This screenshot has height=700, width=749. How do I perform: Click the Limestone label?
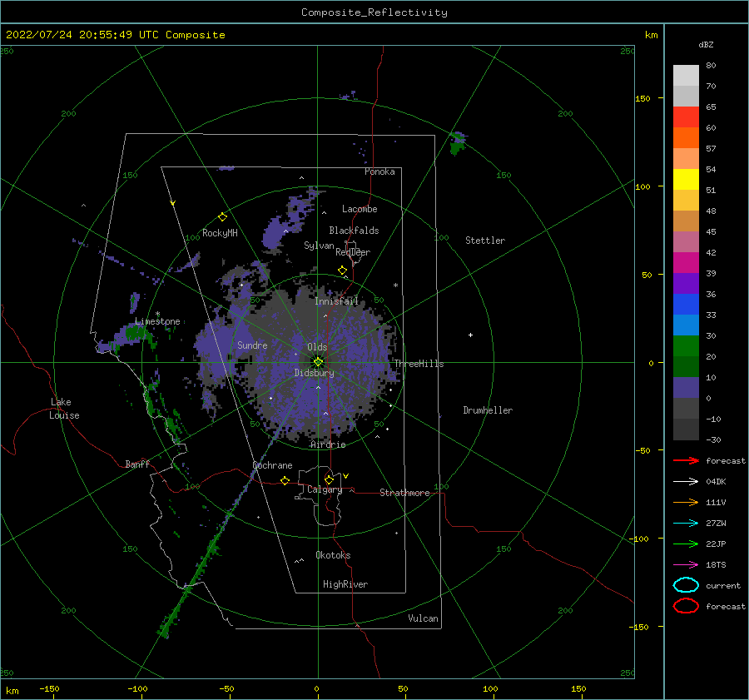(157, 321)
